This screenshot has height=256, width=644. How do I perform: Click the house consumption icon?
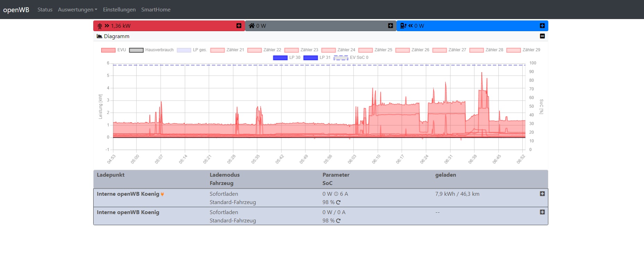(252, 26)
